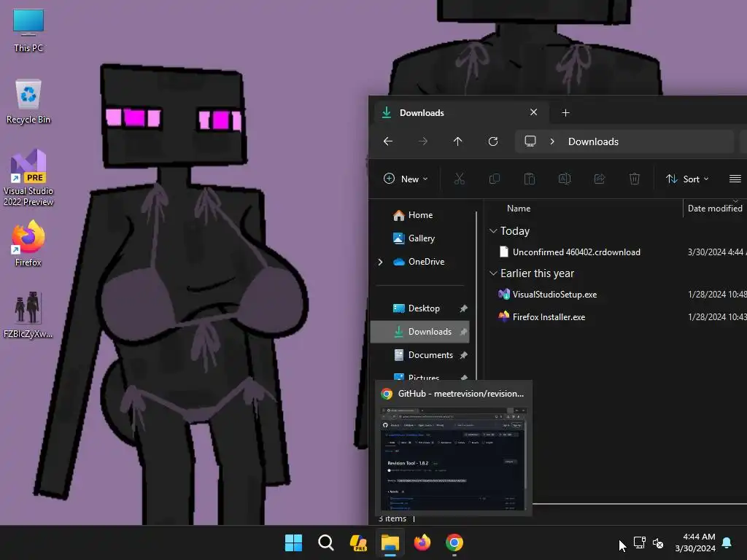Click the Windows Start button

[293, 542]
